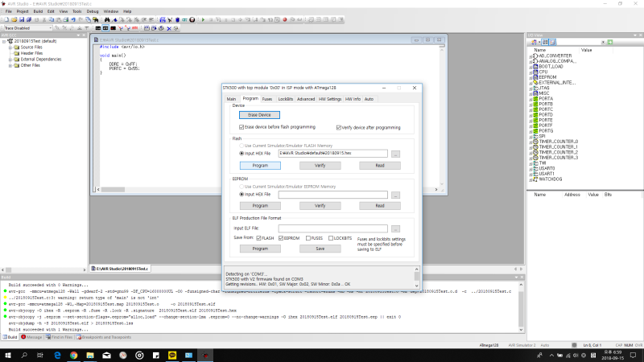Click the Erase Device button
The width and height of the screenshot is (644, 362).
[x=259, y=115]
